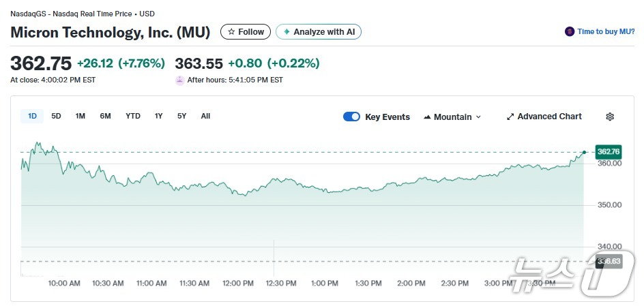Select the 1Y time range

[158, 116]
